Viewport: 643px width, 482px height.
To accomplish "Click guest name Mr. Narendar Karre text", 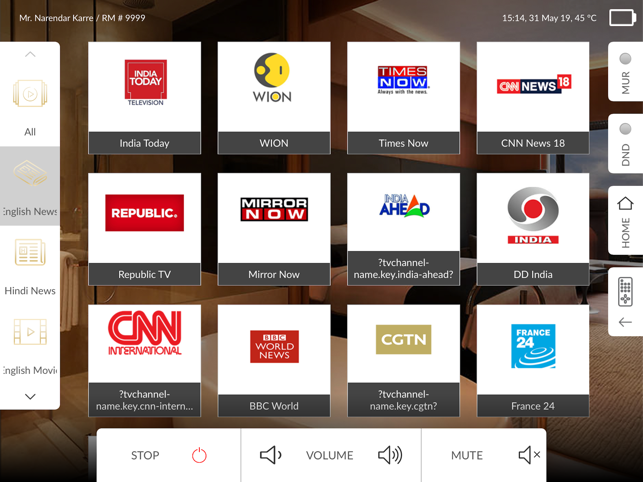I will 56,18.
